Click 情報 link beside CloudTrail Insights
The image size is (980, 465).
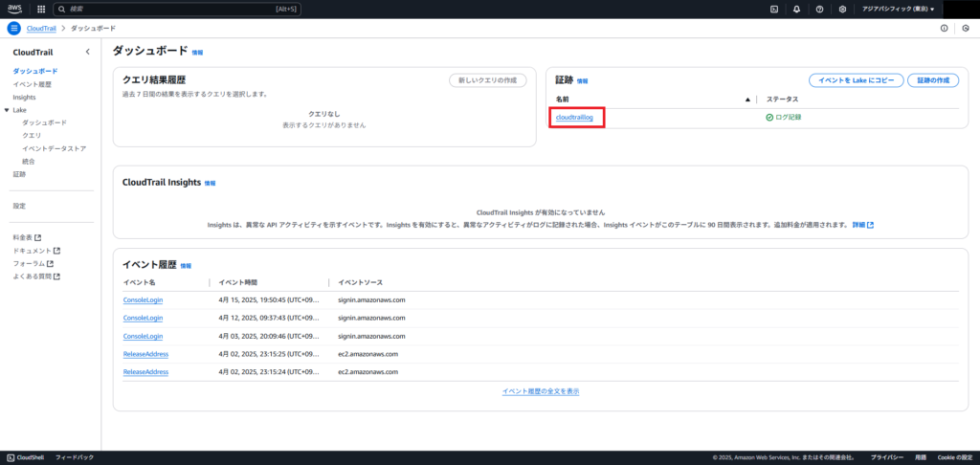pos(210,183)
